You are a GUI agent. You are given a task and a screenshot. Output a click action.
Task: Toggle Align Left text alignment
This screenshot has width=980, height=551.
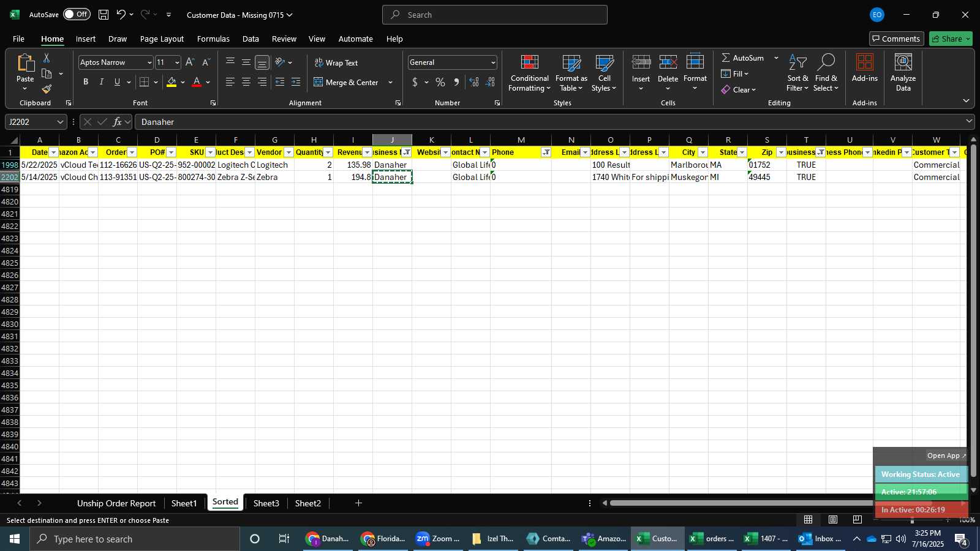(230, 82)
